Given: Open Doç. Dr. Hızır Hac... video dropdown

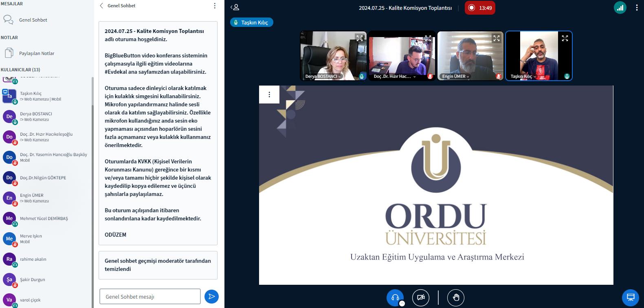Looking at the screenshot, I should click(x=395, y=76).
